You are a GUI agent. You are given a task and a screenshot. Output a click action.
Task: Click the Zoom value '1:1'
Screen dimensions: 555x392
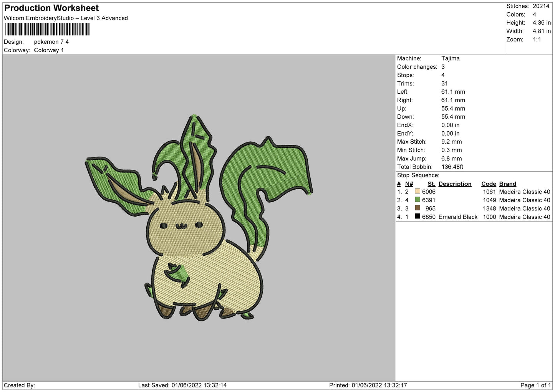pos(537,40)
